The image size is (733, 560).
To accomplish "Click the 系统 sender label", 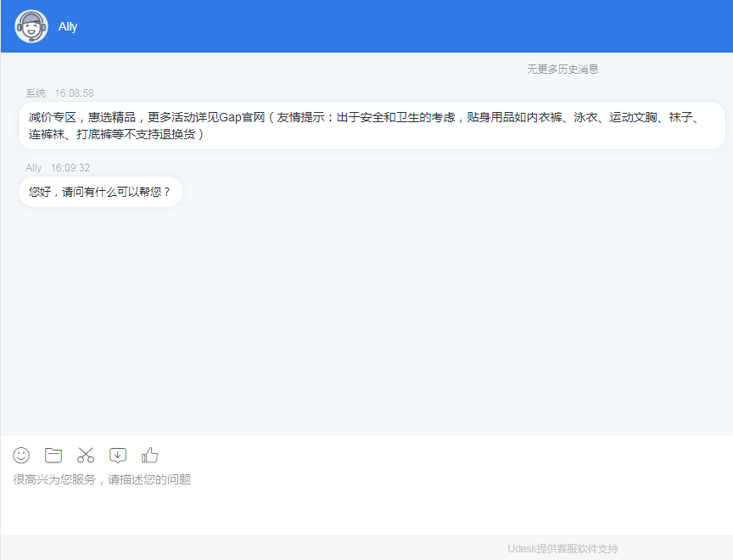I will pos(36,93).
